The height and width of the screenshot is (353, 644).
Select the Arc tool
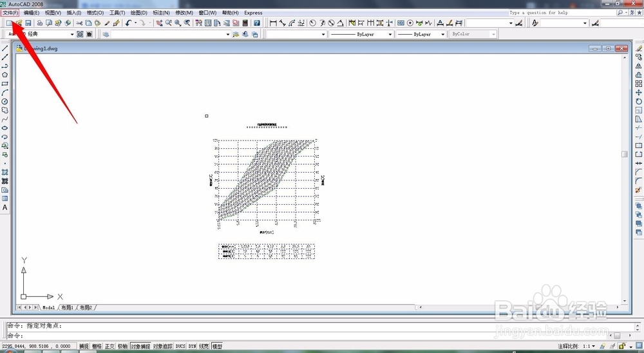5,93
